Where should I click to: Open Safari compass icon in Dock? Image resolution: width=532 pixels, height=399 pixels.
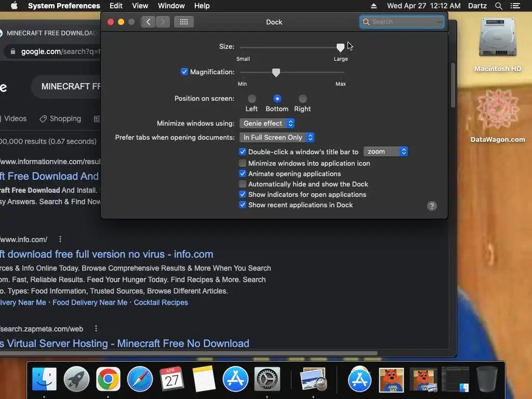140,379
